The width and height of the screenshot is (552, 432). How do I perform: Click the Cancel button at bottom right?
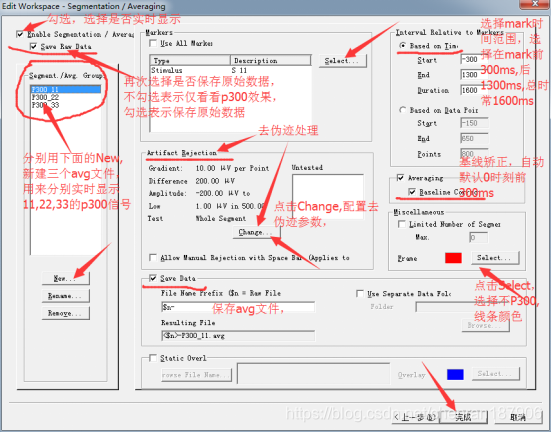(x=518, y=417)
